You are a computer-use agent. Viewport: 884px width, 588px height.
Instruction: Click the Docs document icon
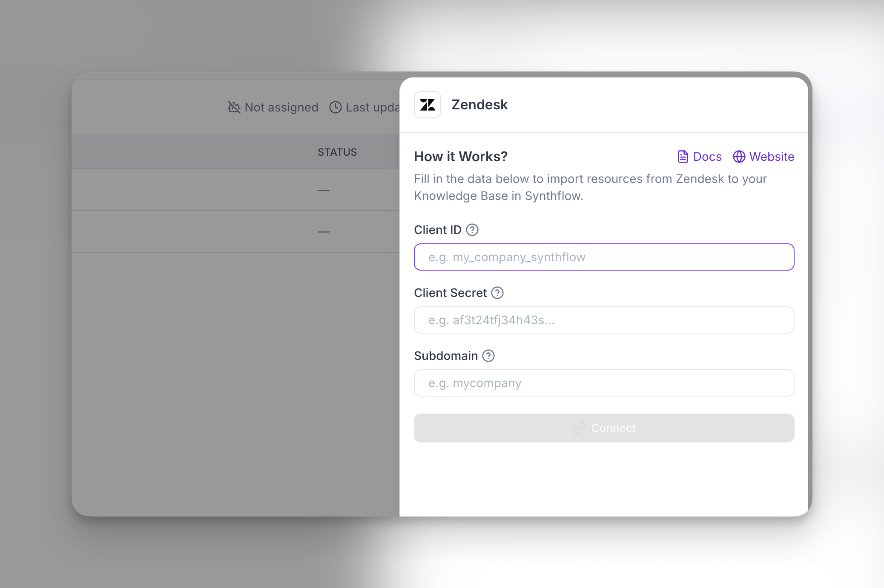coord(683,157)
